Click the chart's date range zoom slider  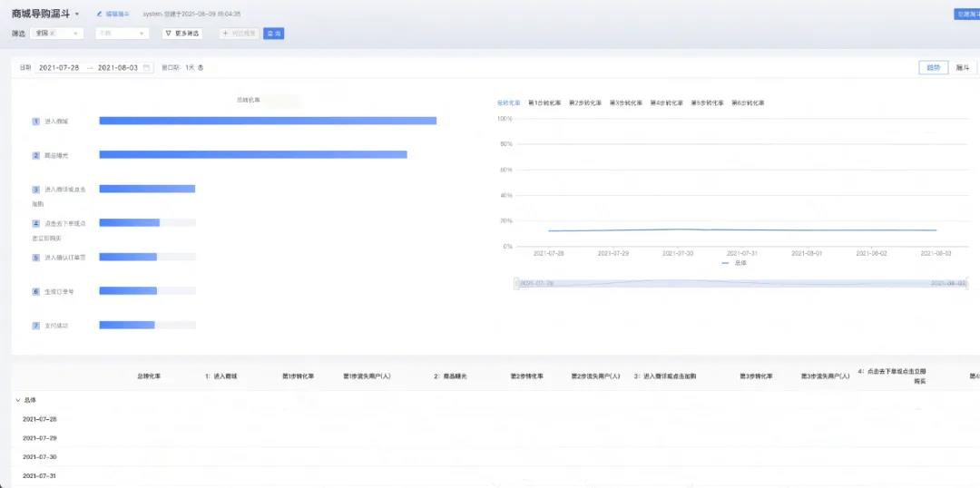tap(740, 283)
